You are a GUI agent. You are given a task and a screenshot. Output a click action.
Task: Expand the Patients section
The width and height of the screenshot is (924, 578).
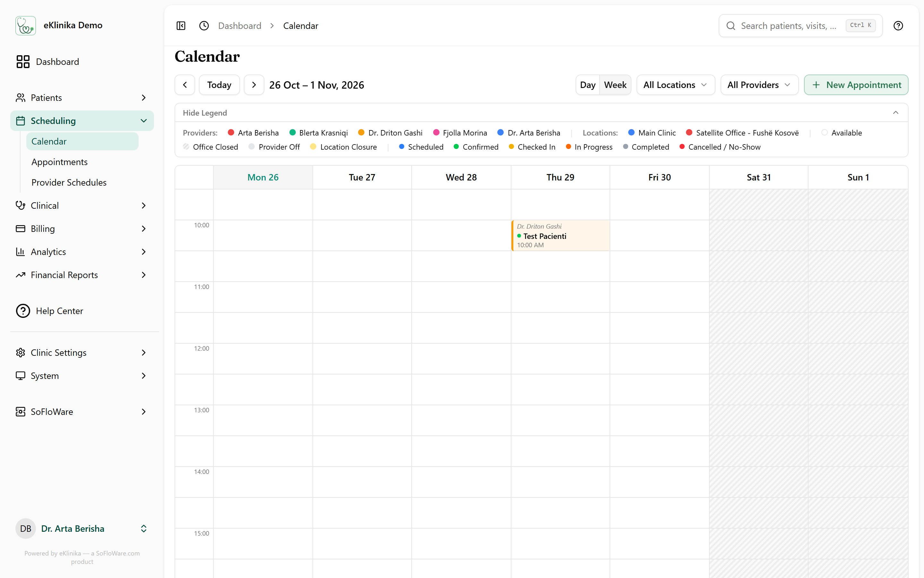[82, 98]
